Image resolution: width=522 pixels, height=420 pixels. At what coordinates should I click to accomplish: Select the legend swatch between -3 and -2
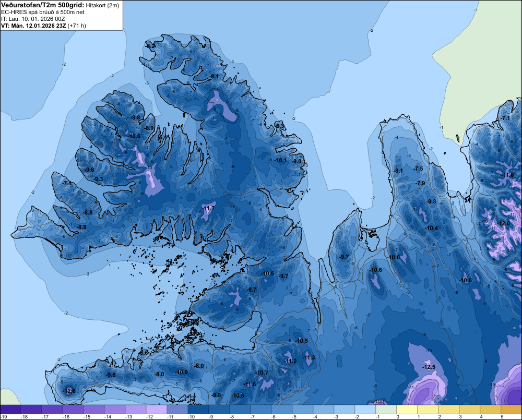point(345,410)
